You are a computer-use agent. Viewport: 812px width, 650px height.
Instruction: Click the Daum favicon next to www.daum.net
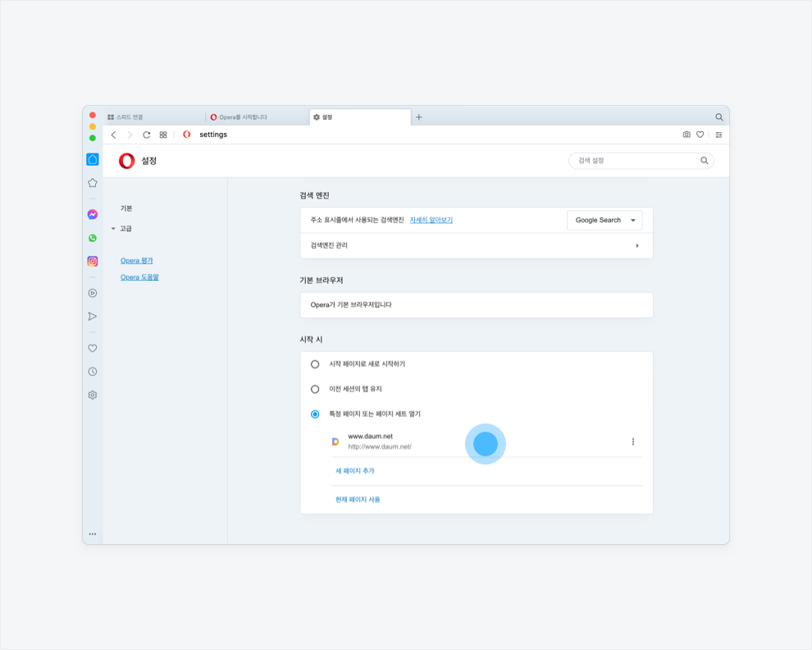[335, 442]
